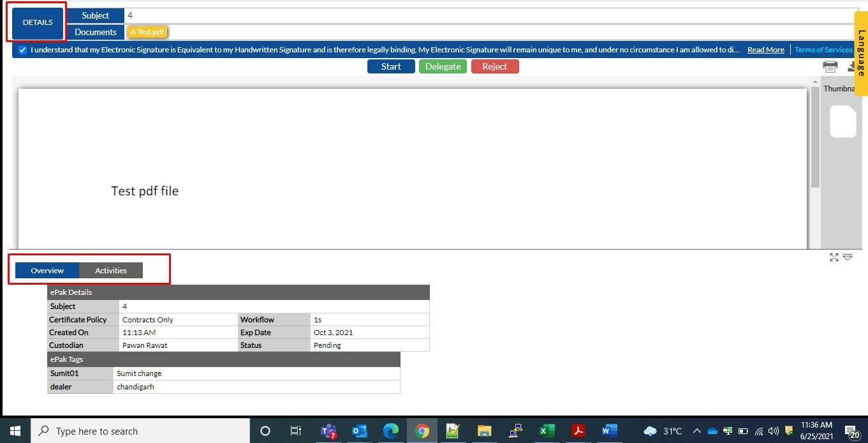Switch to Google Chrome in the taskbar

pyautogui.click(x=422, y=431)
